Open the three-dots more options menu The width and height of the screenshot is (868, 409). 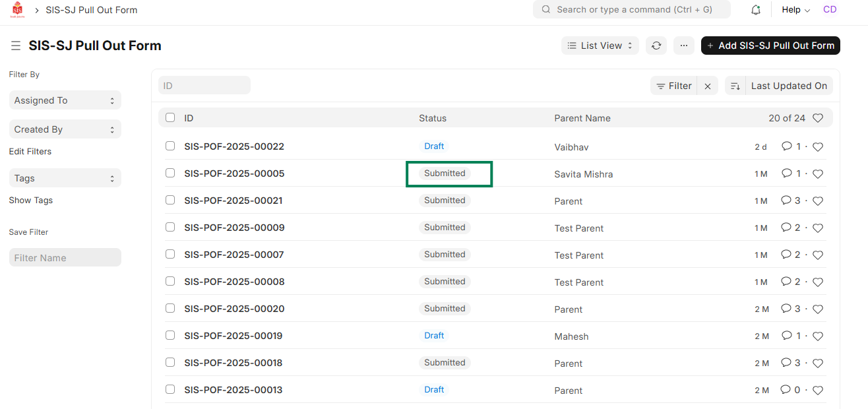[x=684, y=46]
